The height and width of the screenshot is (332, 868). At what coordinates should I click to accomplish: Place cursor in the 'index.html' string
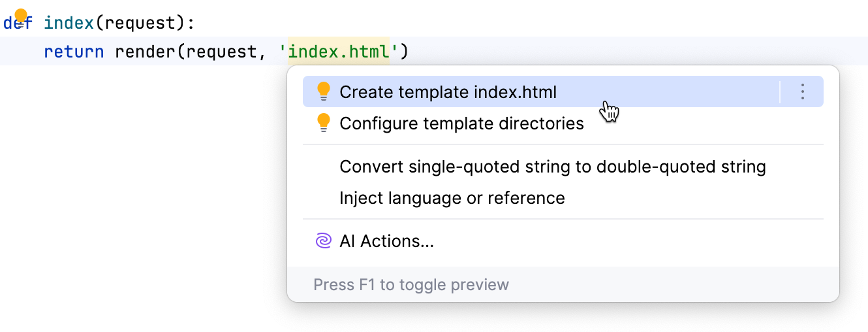[x=339, y=51]
